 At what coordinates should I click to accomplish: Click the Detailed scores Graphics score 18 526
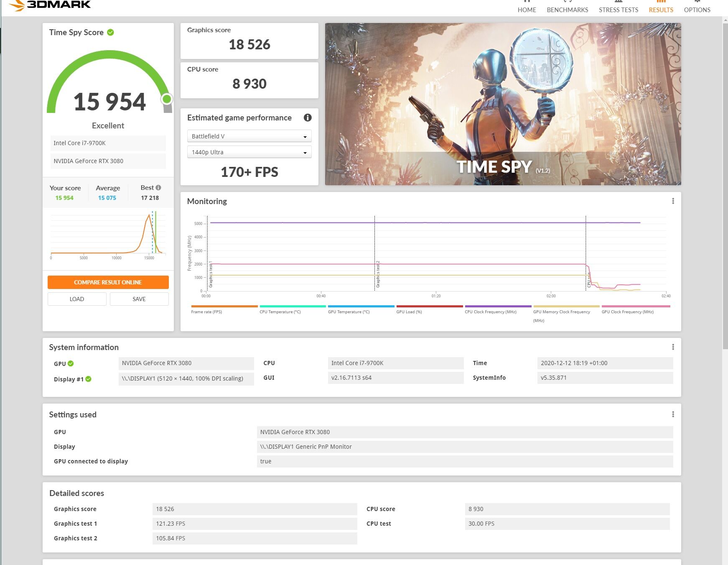255,509
